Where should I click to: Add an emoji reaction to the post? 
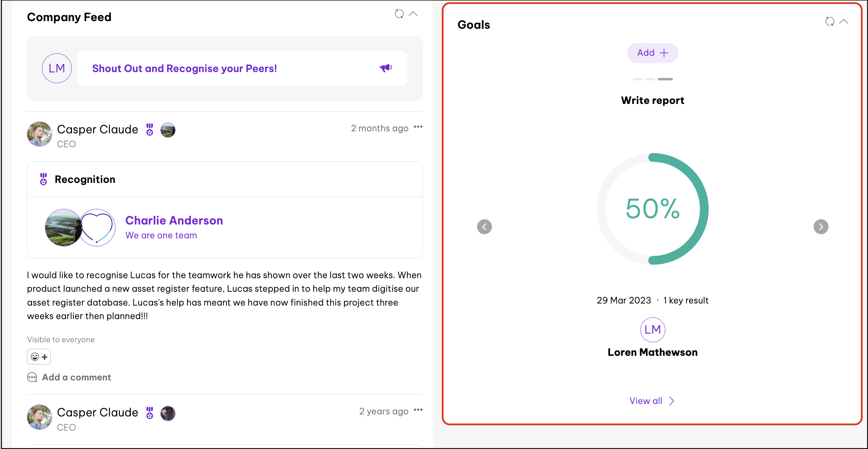[39, 357]
